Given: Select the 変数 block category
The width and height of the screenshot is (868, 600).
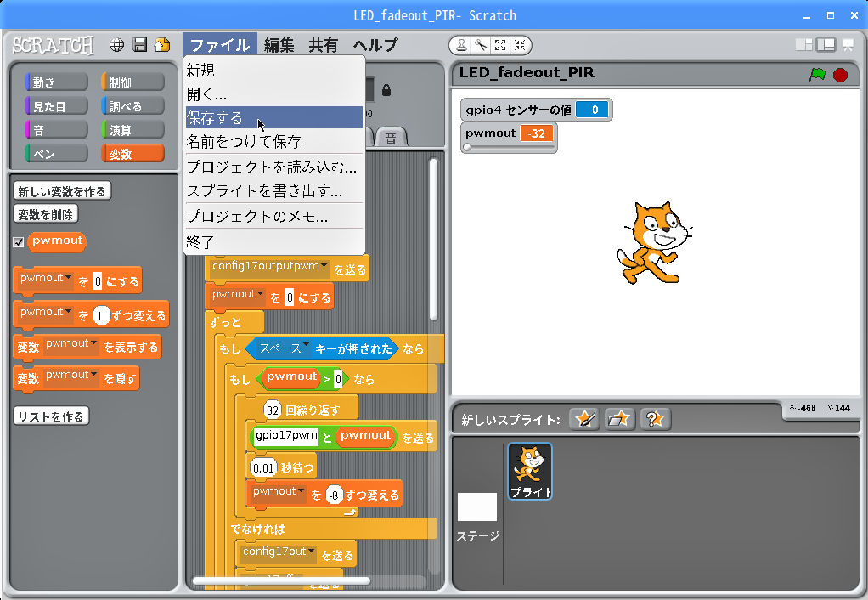Looking at the screenshot, I should (132, 154).
